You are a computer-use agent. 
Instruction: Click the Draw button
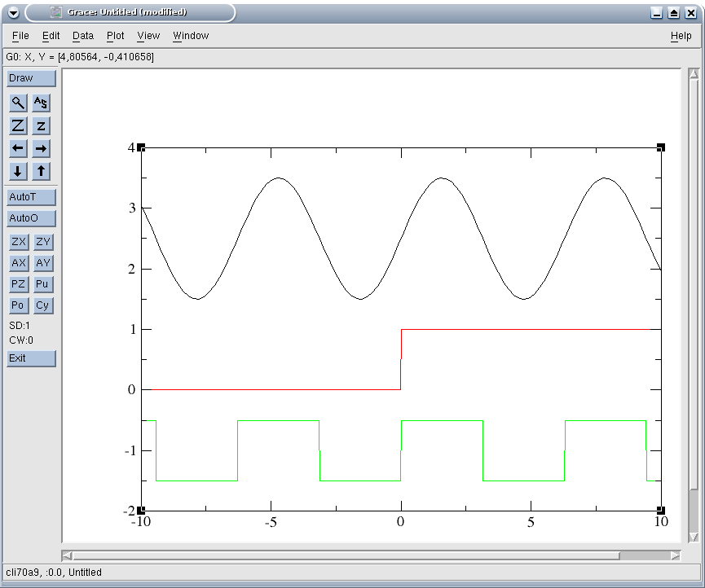[x=31, y=78]
